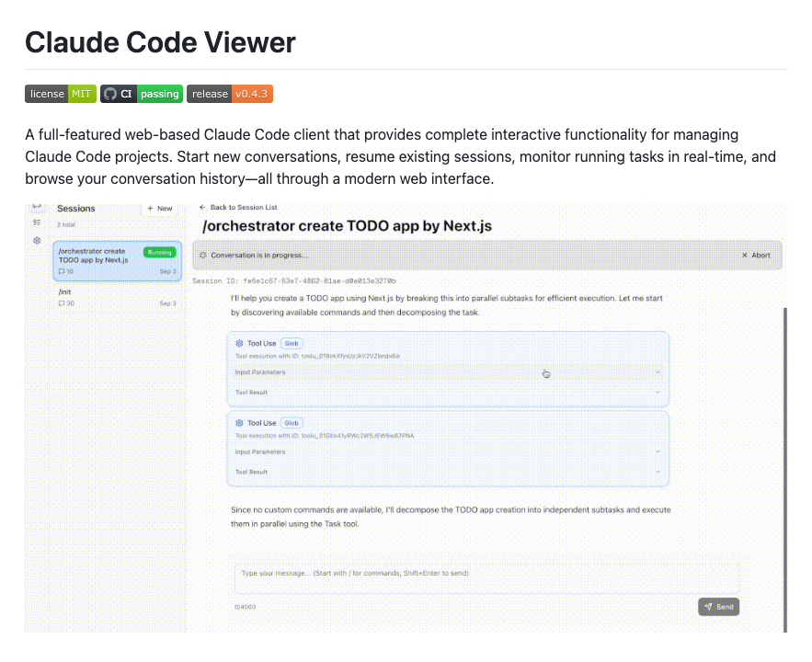Expand Input Parameters in first Tool Use card

coord(448,372)
